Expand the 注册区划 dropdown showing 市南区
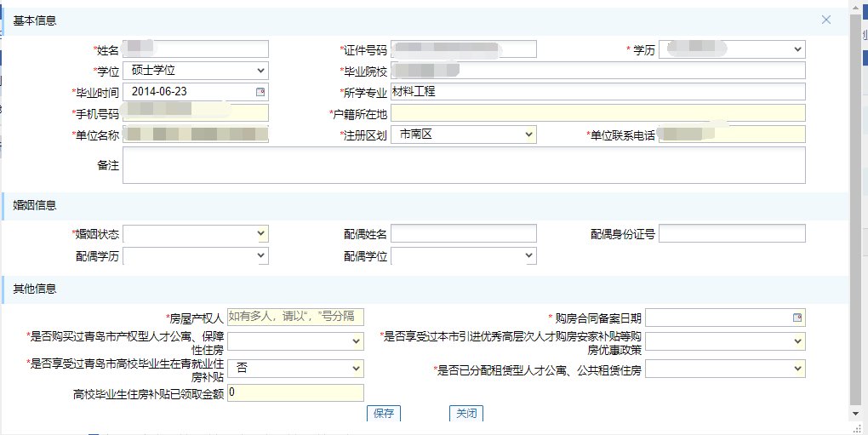This screenshot has width=868, height=435. click(528, 135)
